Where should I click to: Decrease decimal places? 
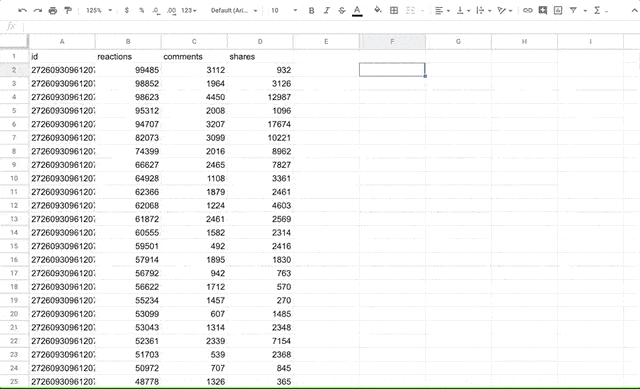[x=156, y=11]
